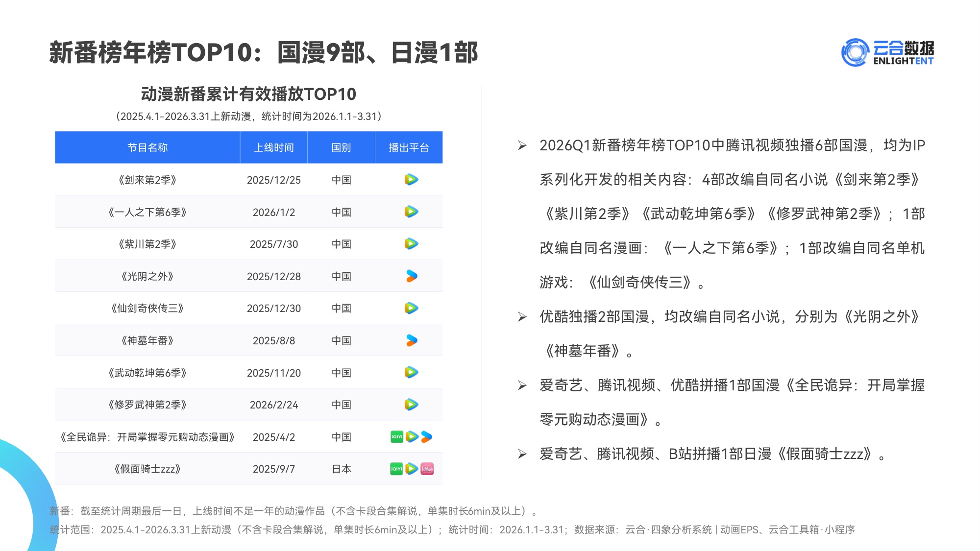Image resolution: width=980 pixels, height=551 pixels.
Task: Select the 《修罗武神第2季》 title cell
Action: point(147,405)
